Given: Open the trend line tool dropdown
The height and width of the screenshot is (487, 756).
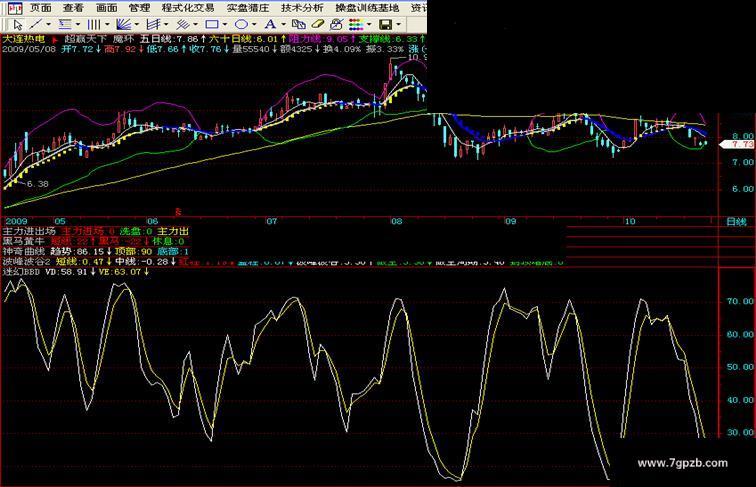Looking at the screenshot, I should (x=48, y=24).
